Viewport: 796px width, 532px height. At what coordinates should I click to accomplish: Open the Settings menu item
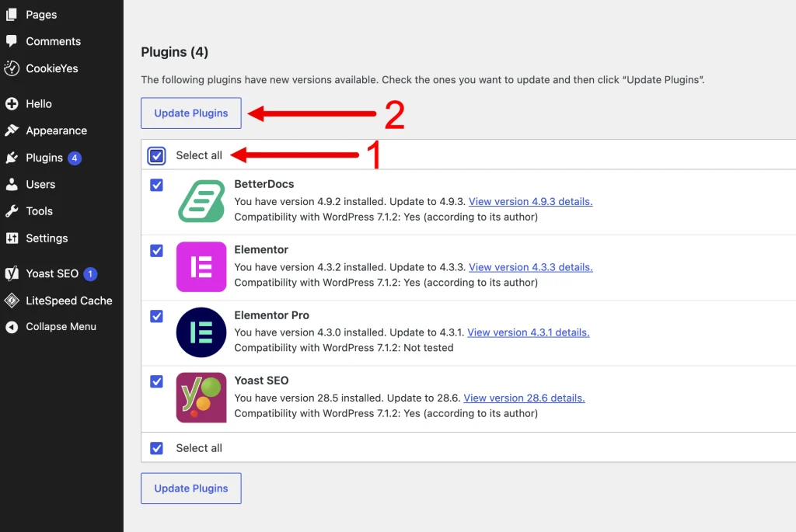[47, 238]
